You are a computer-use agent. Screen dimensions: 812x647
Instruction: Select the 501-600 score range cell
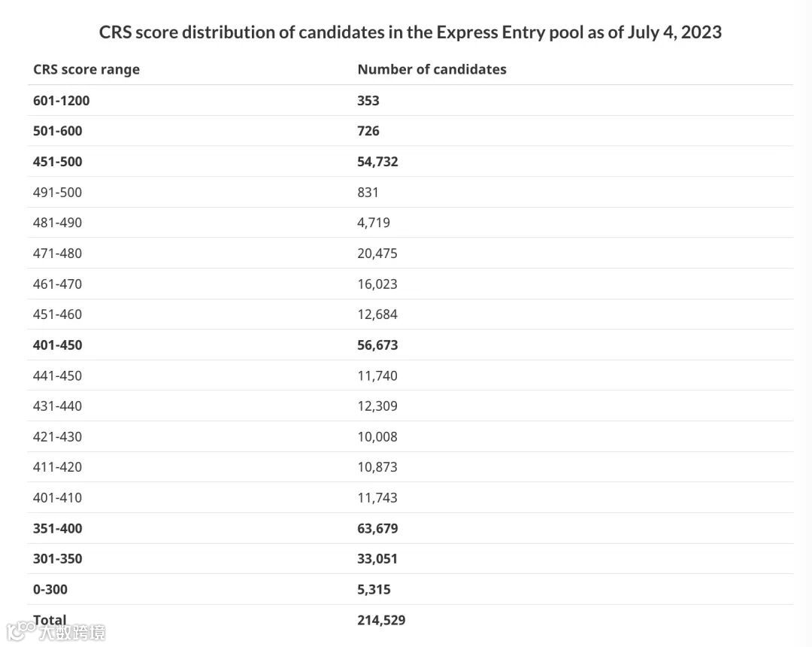pos(58,131)
